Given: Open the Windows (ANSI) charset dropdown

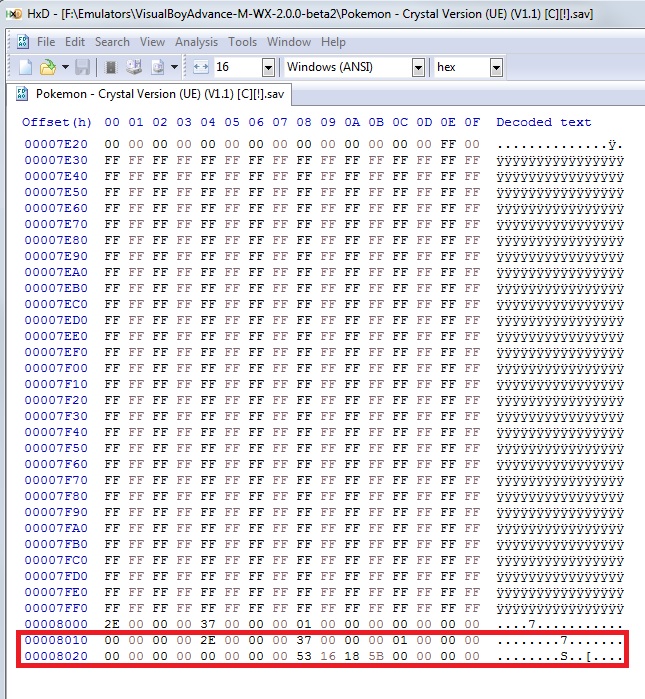Looking at the screenshot, I should [417, 67].
